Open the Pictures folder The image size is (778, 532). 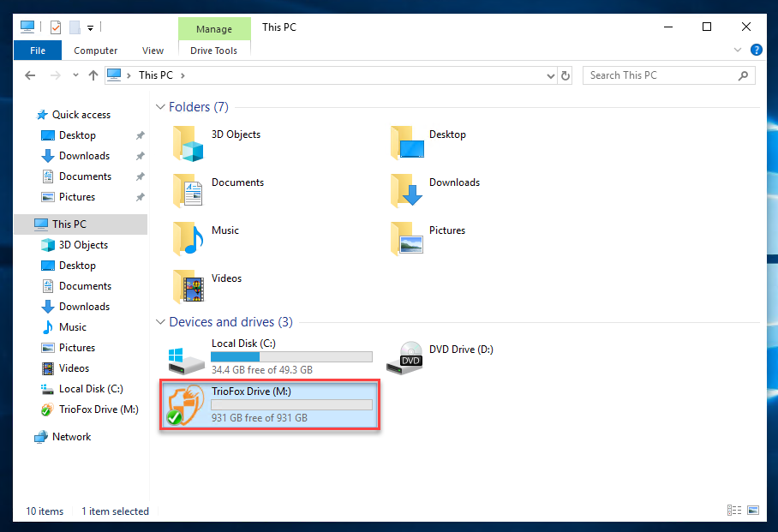[x=446, y=230]
